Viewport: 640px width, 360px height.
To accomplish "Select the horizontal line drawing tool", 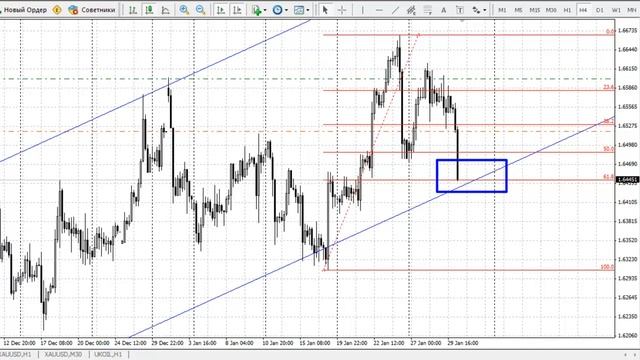I will (379, 10).
